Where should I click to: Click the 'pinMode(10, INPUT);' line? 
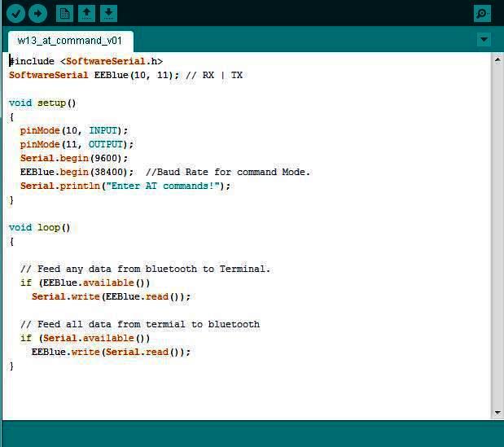(74, 130)
